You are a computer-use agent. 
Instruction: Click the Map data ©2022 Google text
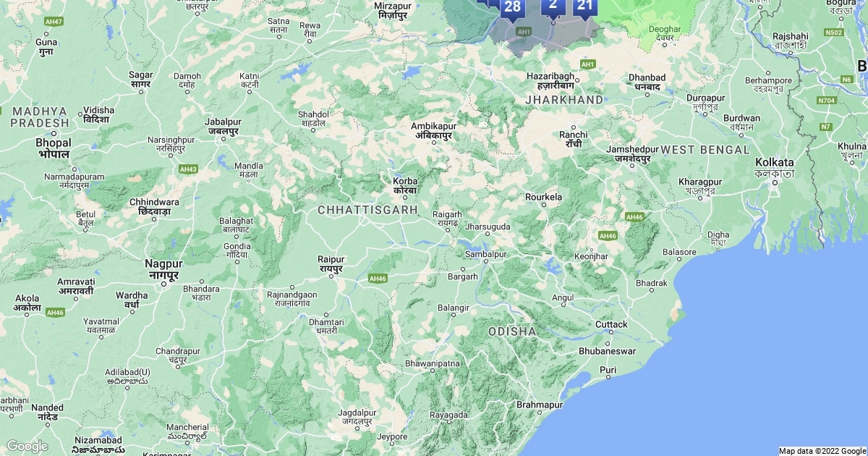(822, 451)
